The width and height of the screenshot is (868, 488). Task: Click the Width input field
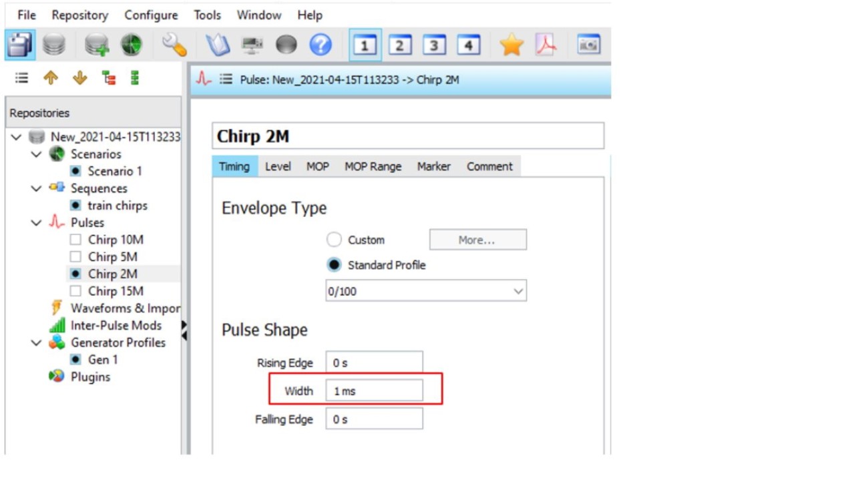point(374,391)
